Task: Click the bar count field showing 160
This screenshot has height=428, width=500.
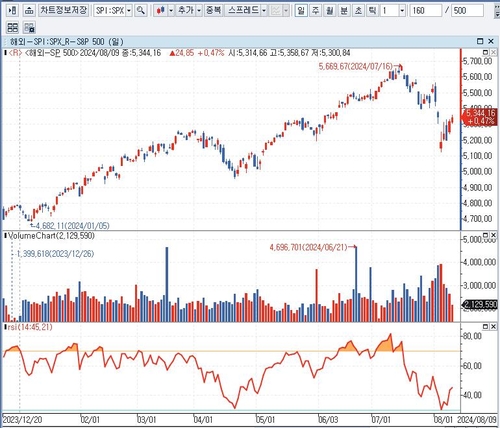Action: 425,11
